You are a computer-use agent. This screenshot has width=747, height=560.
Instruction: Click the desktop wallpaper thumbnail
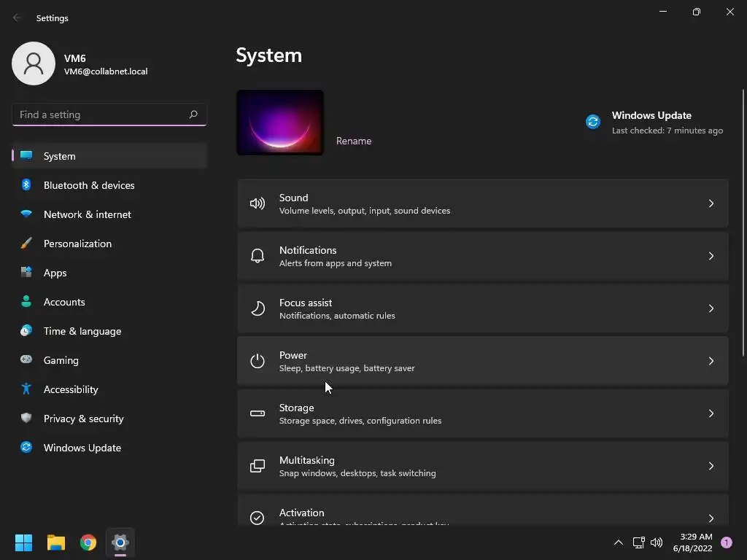coord(280,122)
